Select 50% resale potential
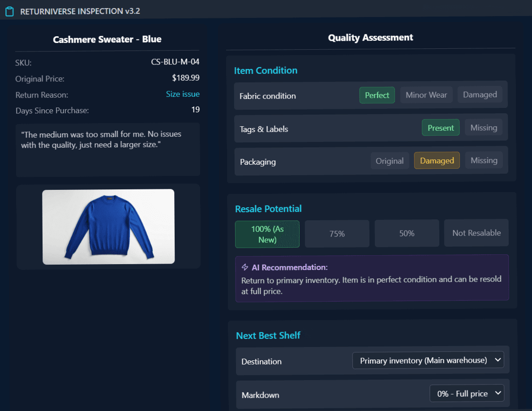The width and height of the screenshot is (532, 411). (407, 233)
